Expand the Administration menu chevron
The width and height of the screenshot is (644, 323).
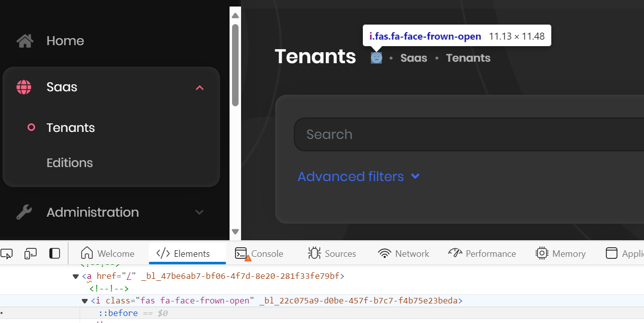199,212
